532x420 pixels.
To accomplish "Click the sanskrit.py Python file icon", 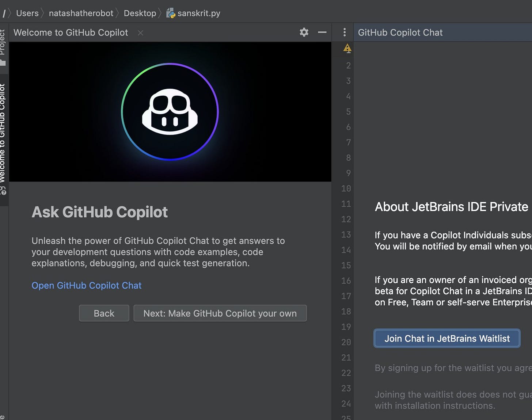I will click(170, 13).
